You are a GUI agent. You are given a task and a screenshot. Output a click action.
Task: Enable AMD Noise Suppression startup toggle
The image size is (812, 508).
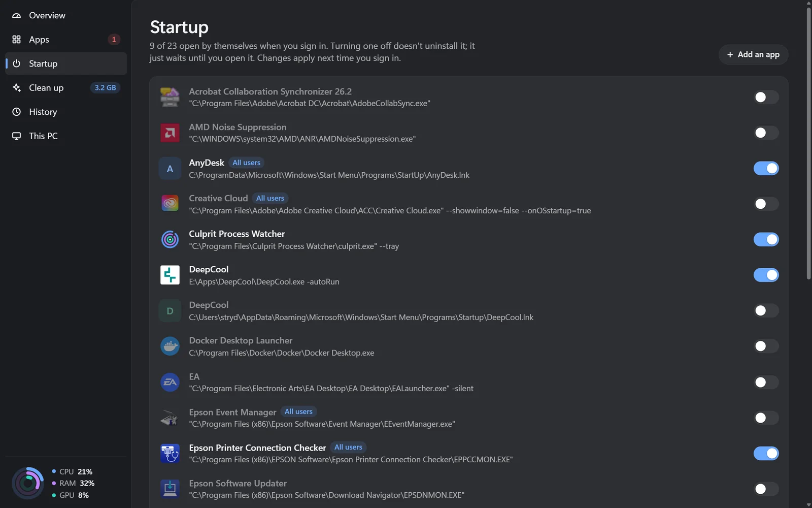tap(766, 133)
